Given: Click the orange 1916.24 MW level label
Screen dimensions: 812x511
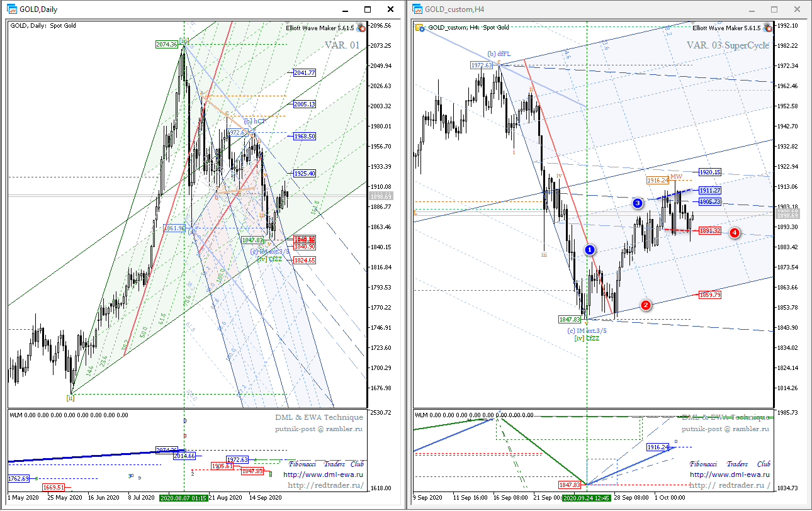Looking at the screenshot, I should coord(657,180).
